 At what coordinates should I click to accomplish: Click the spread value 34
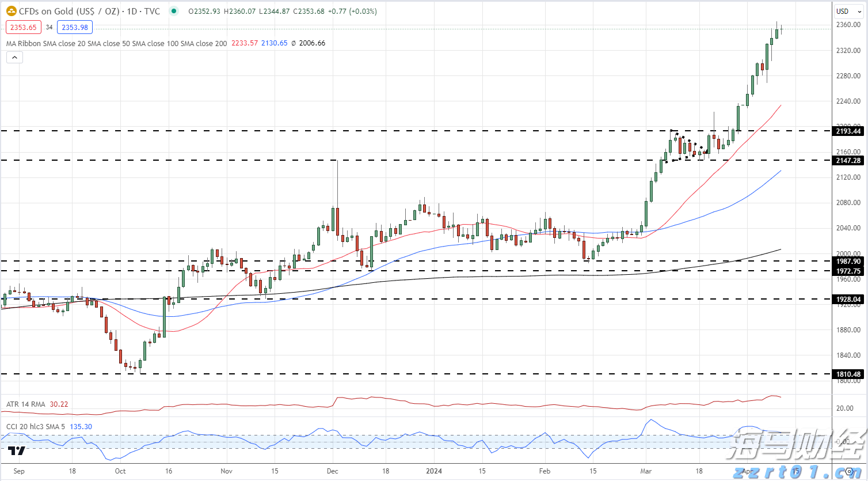click(x=50, y=27)
